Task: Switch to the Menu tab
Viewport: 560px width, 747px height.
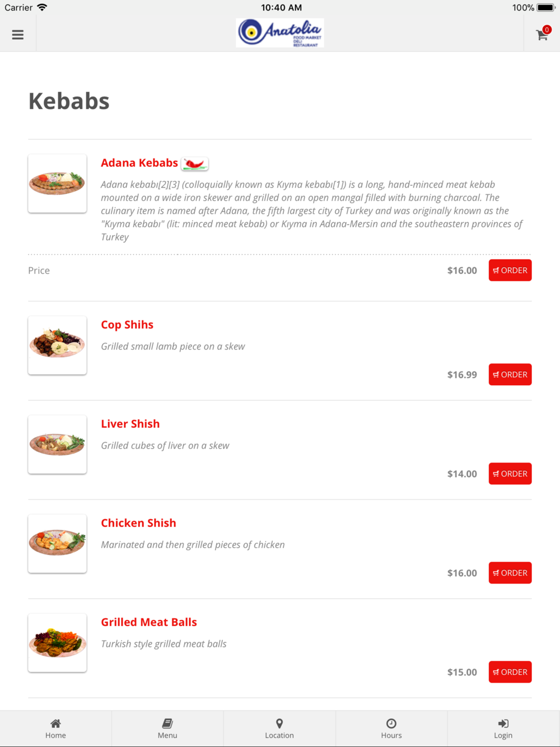Action: 167,729
